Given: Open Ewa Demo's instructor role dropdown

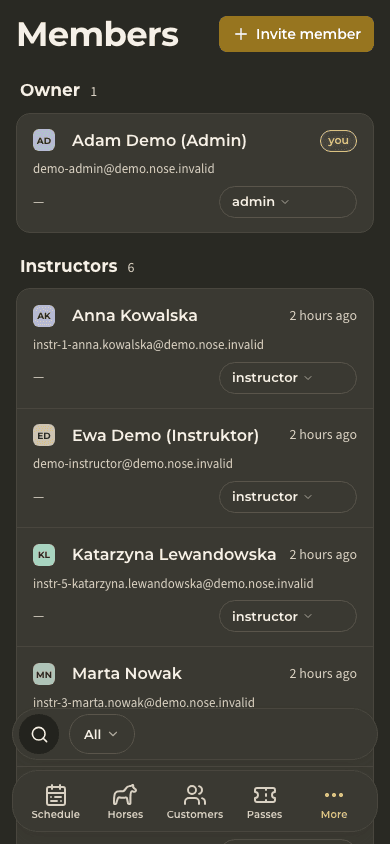Looking at the screenshot, I should [x=288, y=497].
